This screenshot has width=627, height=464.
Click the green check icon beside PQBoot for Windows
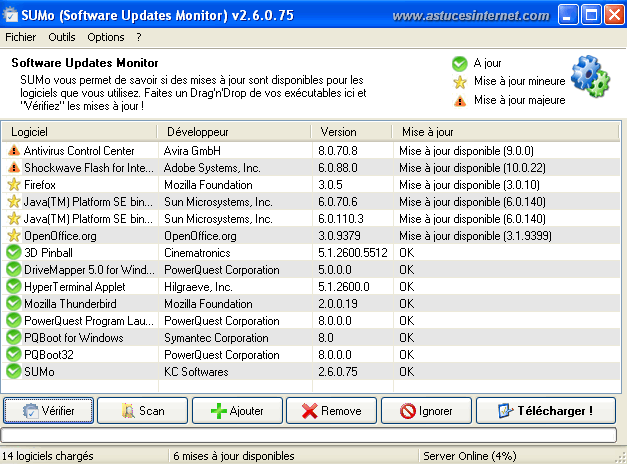pos(14,338)
